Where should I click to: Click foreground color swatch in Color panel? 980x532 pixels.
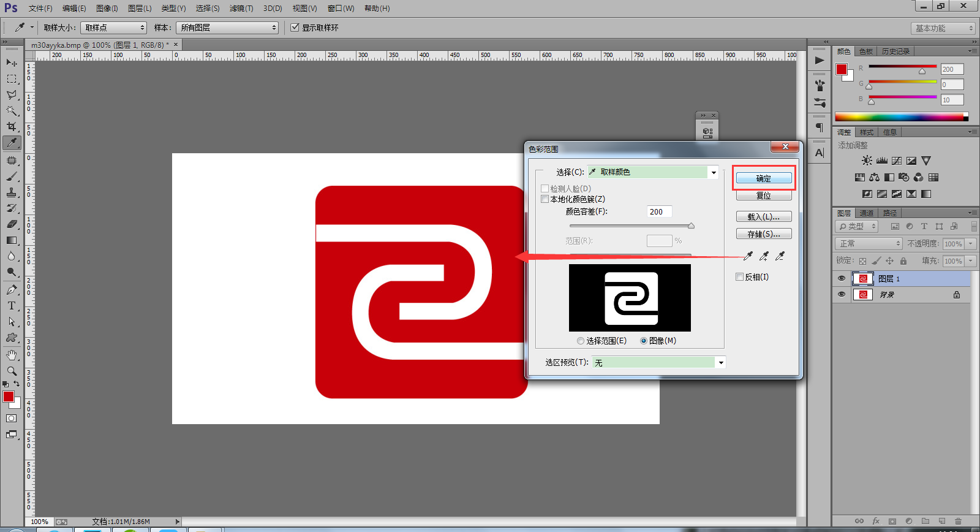point(842,69)
